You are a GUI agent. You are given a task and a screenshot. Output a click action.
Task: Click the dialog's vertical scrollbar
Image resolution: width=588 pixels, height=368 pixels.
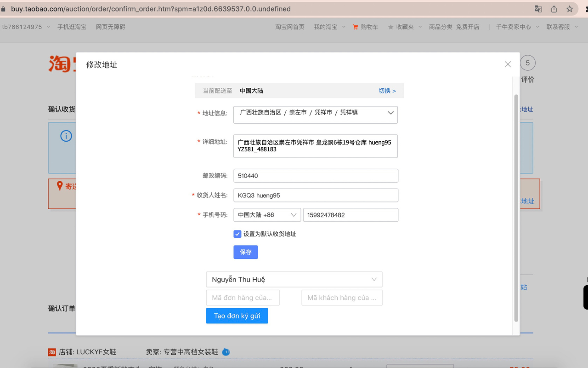(x=516, y=207)
